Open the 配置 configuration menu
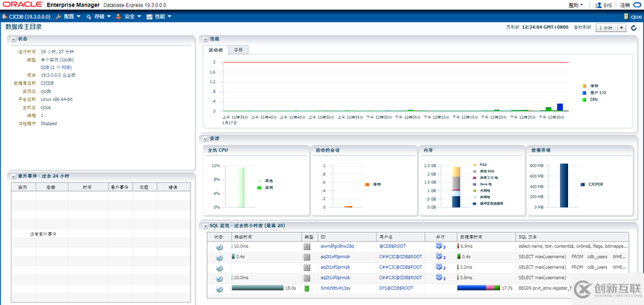Viewport: 644px width, 305px height. click(67, 16)
